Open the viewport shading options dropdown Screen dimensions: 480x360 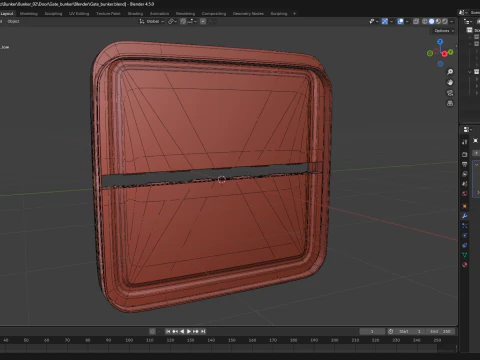point(452,21)
